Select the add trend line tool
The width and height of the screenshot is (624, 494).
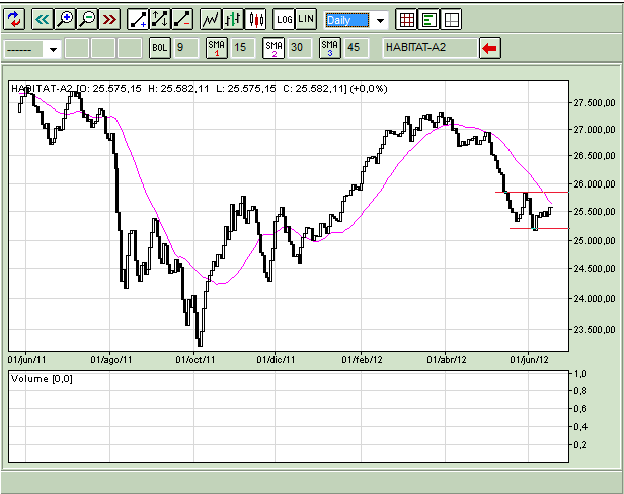pyautogui.click(x=138, y=19)
